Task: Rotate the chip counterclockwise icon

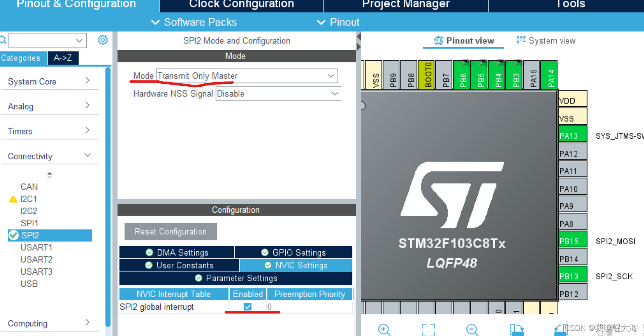Action: 560,329
